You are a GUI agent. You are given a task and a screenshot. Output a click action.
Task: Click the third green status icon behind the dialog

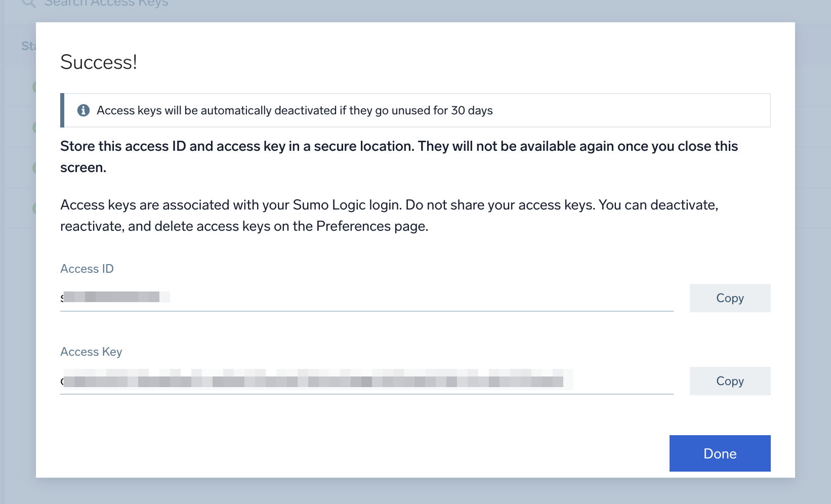point(34,168)
